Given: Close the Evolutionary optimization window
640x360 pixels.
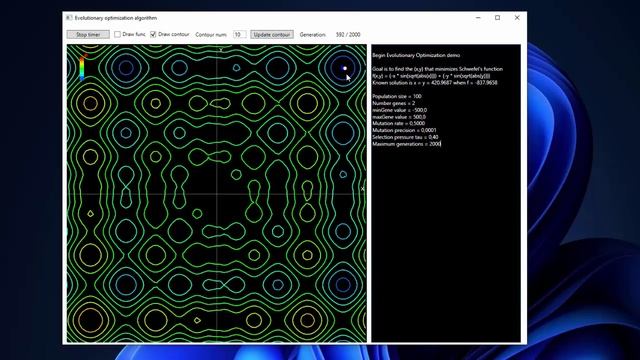Looking at the screenshot, I should click(517, 18).
